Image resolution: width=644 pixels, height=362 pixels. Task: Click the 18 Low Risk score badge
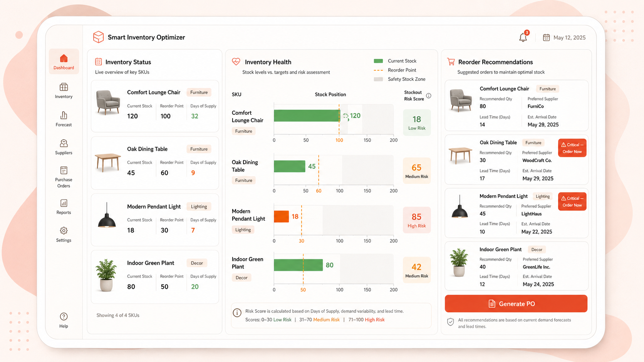pos(417,123)
